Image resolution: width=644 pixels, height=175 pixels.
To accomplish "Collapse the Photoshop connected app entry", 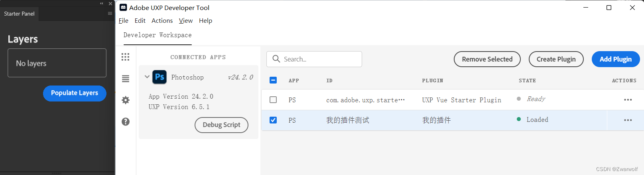I will click(x=147, y=77).
